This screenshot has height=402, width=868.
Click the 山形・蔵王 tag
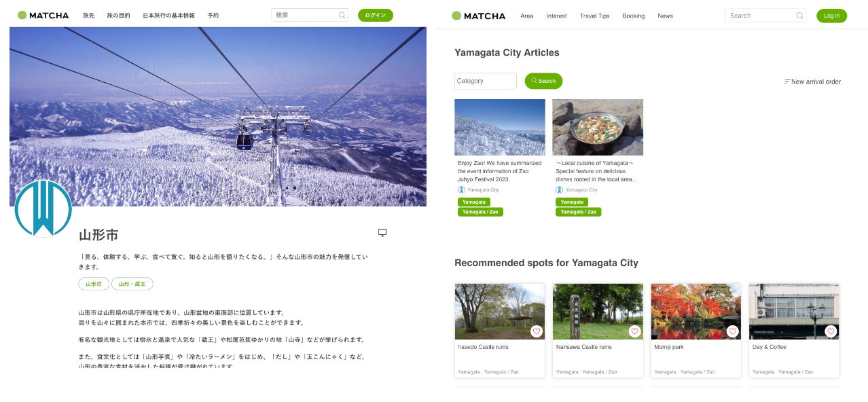tap(132, 284)
